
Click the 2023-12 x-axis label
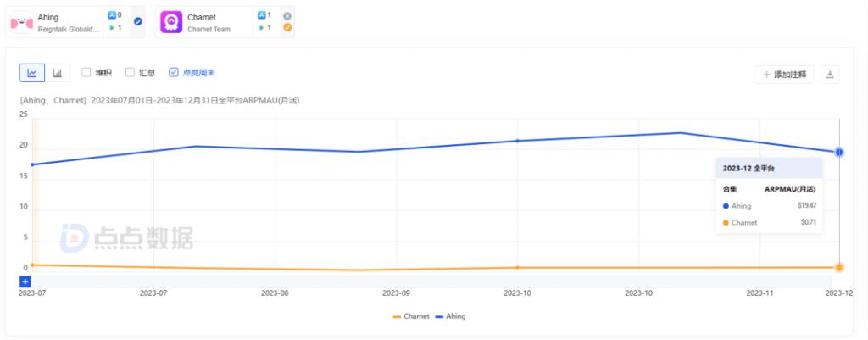pyautogui.click(x=839, y=293)
